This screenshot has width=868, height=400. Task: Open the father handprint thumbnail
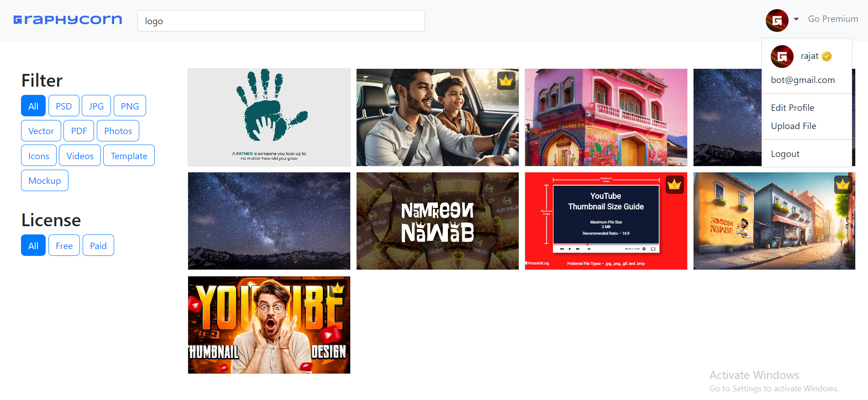point(269,117)
